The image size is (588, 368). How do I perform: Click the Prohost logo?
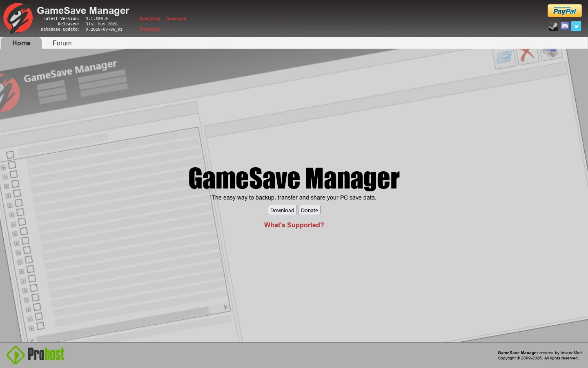coord(36,355)
